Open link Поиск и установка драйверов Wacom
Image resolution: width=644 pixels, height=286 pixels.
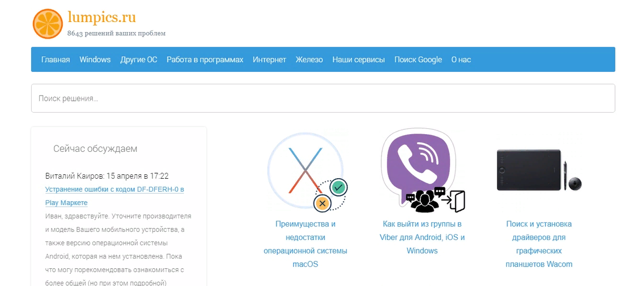(539, 244)
